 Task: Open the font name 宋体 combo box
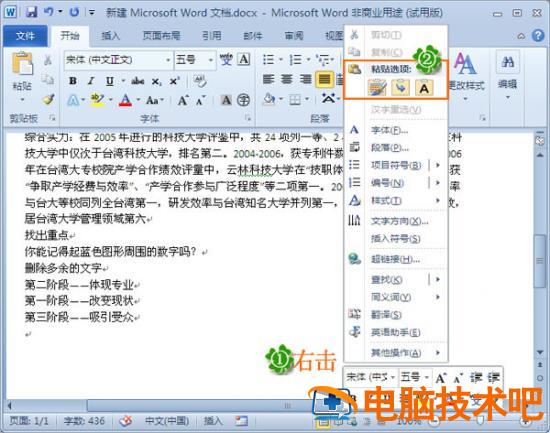click(118, 60)
